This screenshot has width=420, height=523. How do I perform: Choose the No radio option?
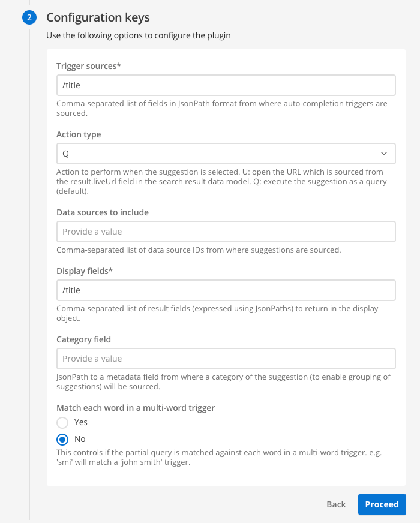coord(62,439)
